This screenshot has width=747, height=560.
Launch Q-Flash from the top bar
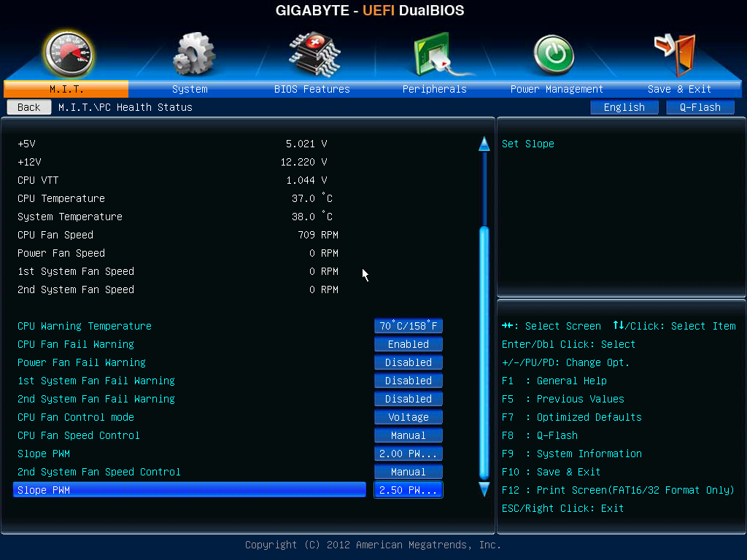[x=700, y=107]
